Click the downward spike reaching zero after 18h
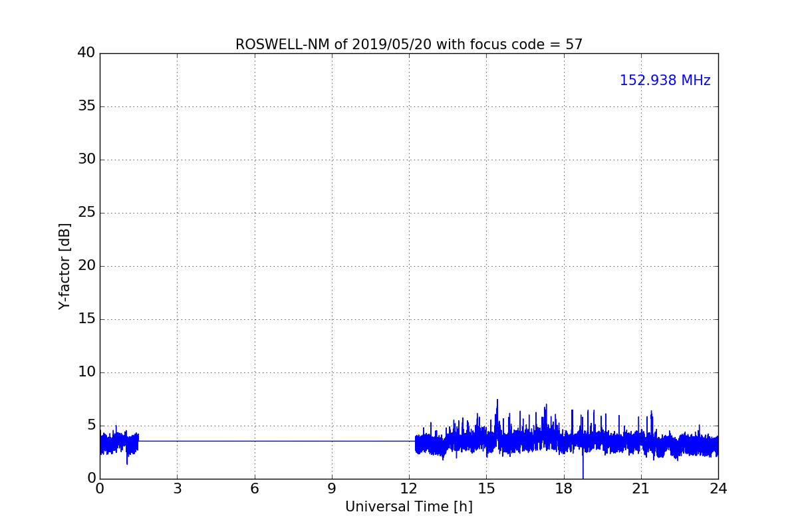The height and width of the screenshot is (532, 798). [583, 469]
